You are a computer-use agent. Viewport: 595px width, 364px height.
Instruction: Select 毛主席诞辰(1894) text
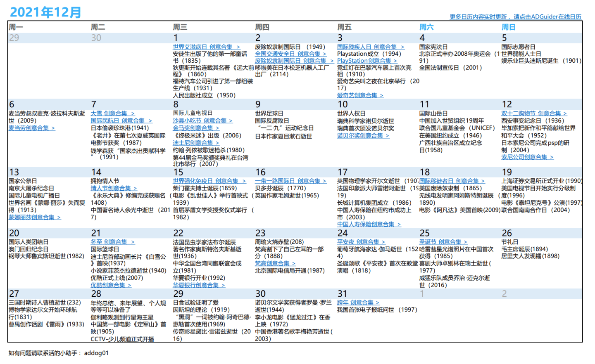tap(525, 249)
